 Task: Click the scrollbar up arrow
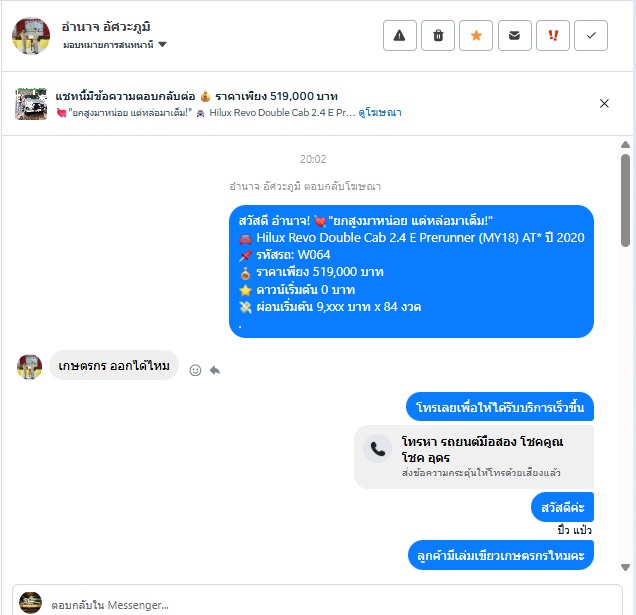pyautogui.click(x=625, y=145)
